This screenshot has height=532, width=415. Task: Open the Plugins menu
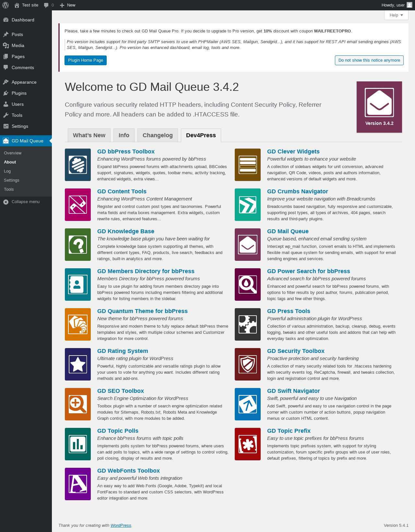coord(26,93)
